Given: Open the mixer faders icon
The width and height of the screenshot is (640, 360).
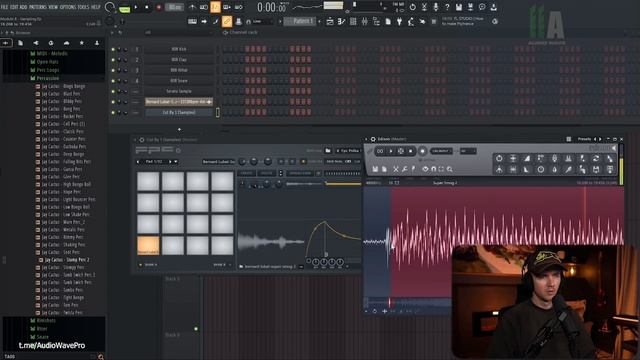Looking at the screenshot, I should [x=364, y=22].
